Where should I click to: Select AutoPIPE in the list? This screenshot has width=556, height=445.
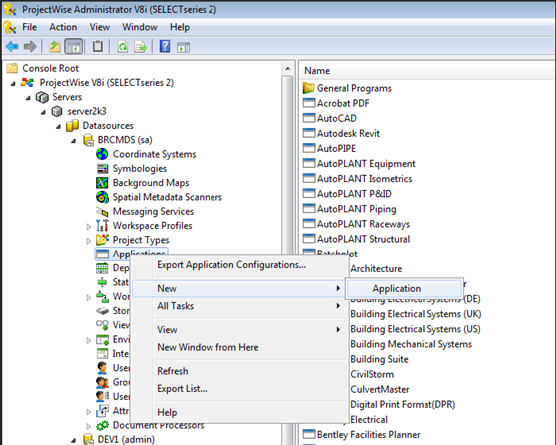(336, 149)
